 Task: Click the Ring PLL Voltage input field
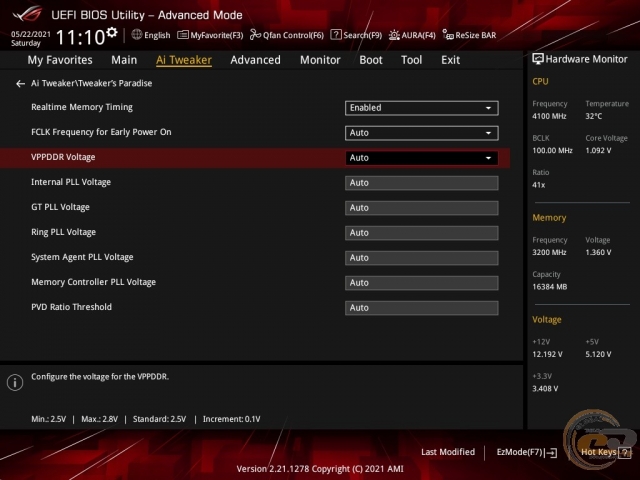422,233
